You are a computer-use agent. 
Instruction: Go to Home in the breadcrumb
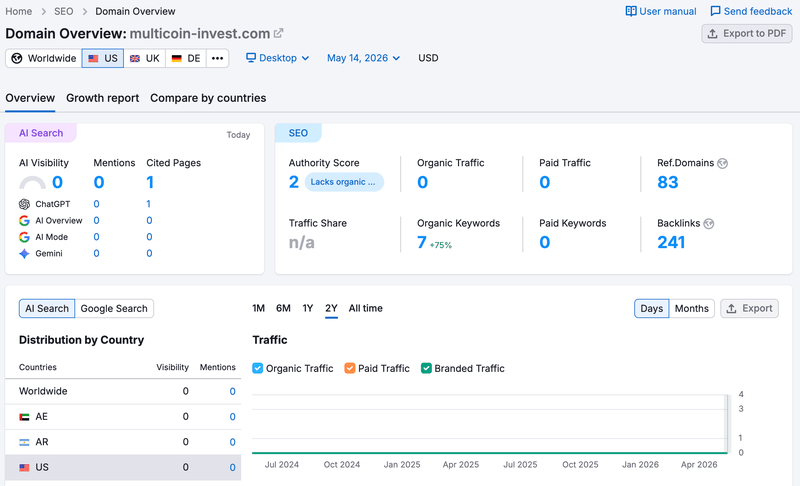click(x=18, y=11)
